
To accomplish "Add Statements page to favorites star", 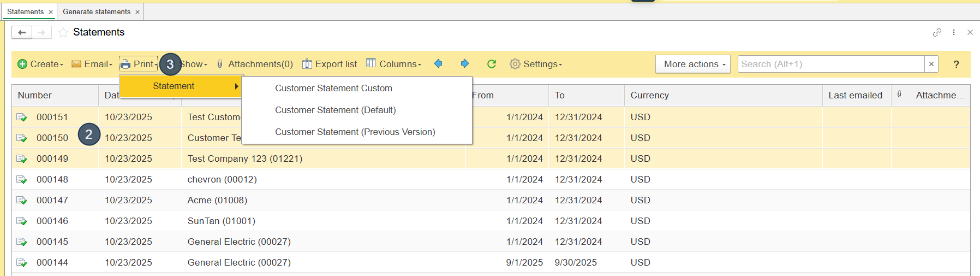I will [x=63, y=33].
